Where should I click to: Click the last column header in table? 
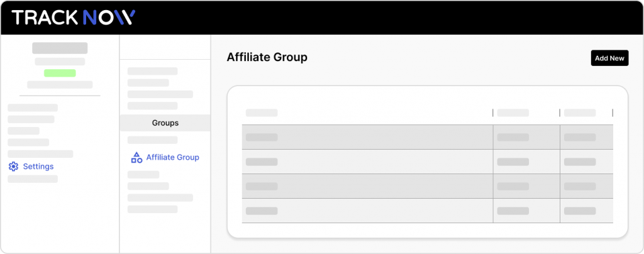[580, 113]
